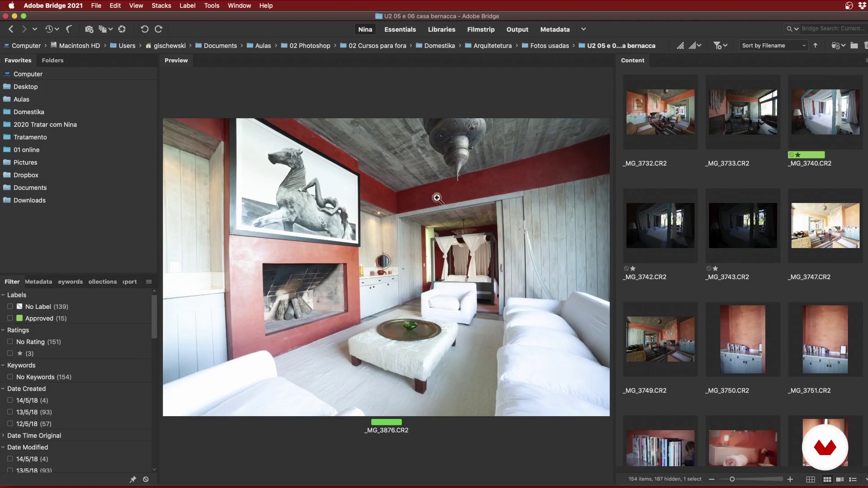Toggle the ascending order arrow
This screenshot has height=488, width=868.
[816, 46]
